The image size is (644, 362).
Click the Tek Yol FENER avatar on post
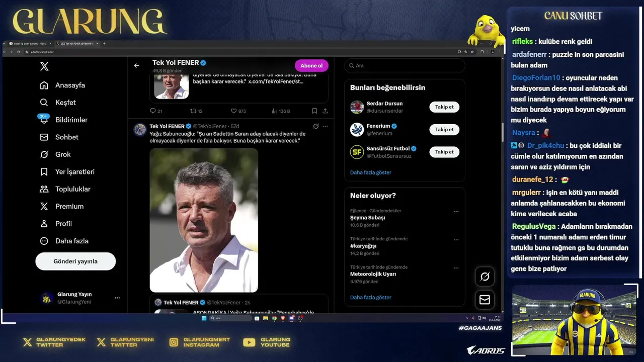(140, 130)
